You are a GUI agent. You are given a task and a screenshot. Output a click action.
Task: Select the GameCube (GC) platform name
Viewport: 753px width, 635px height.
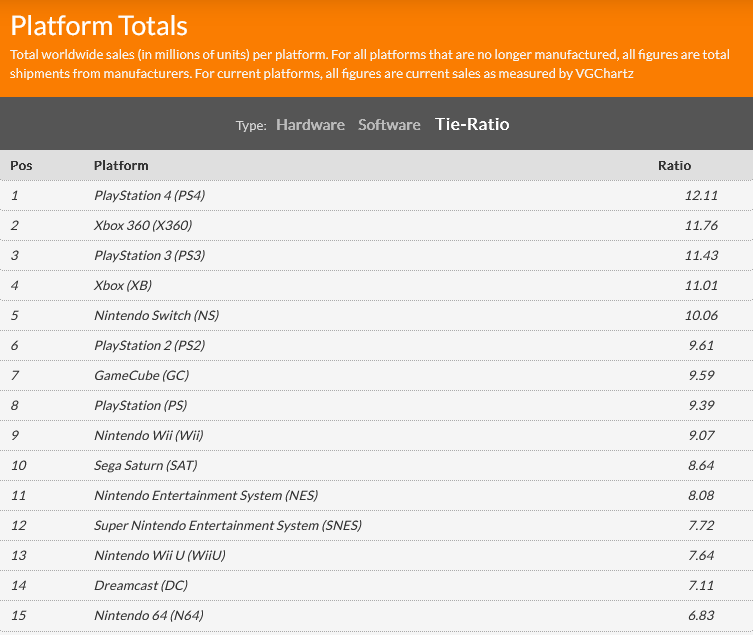[x=142, y=376]
